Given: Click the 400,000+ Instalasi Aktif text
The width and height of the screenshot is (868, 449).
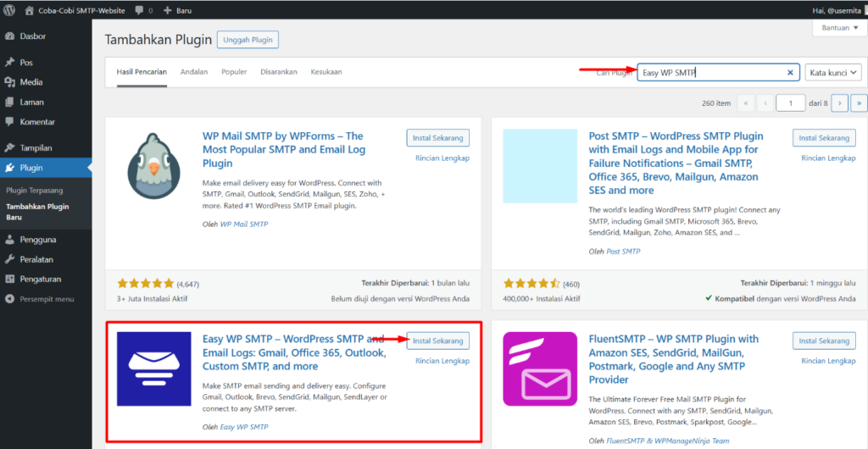Looking at the screenshot, I should pyautogui.click(x=542, y=299).
